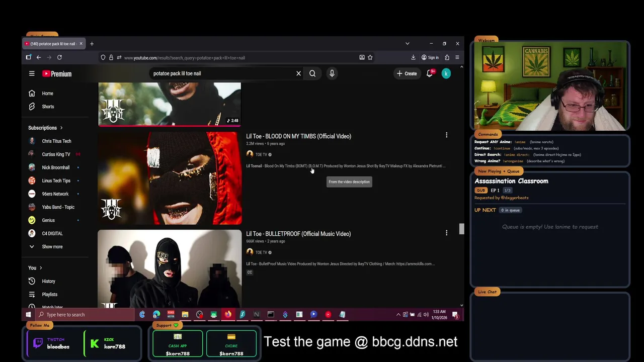Open more options for BLOOD ON MY TIMBS
644x362 pixels.
[x=446, y=135]
